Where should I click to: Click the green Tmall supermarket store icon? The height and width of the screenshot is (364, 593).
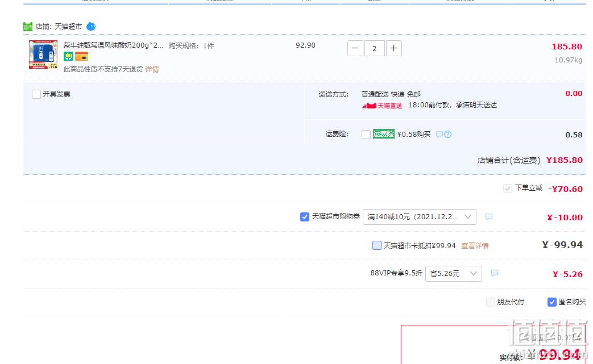28,27
